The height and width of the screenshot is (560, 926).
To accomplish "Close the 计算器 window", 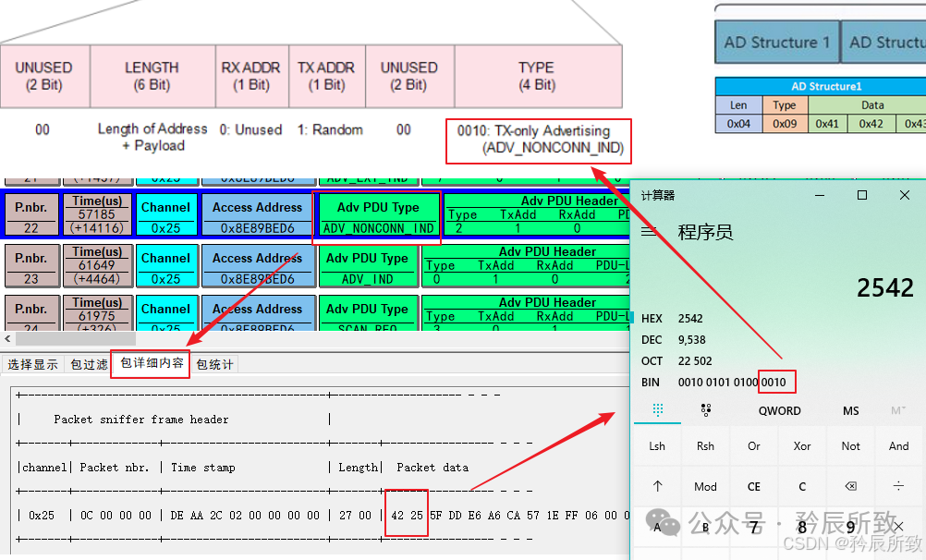I will [904, 196].
